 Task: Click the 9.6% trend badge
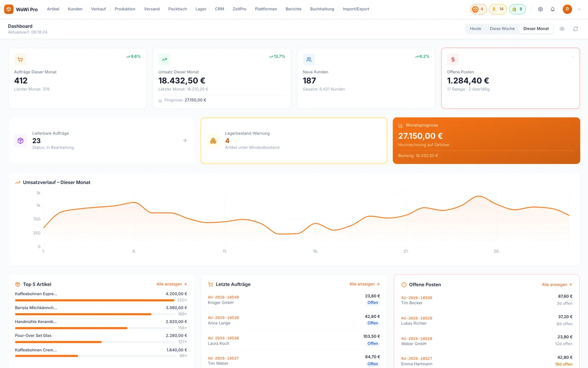pos(133,57)
